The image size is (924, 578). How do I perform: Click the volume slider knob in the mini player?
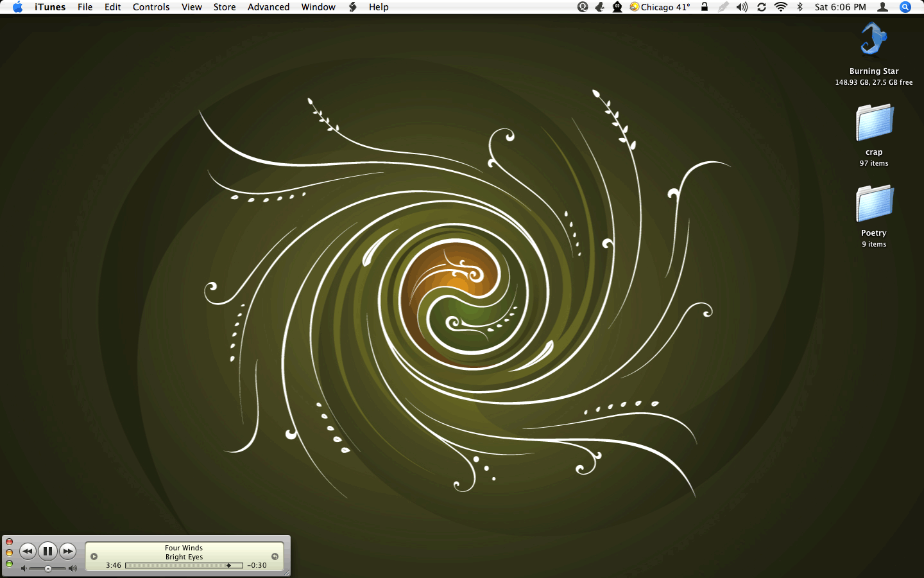click(48, 568)
